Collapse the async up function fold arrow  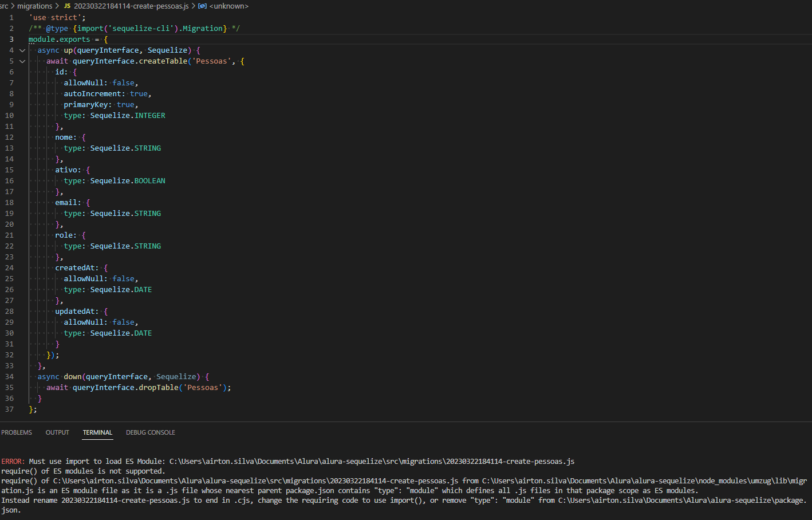22,50
